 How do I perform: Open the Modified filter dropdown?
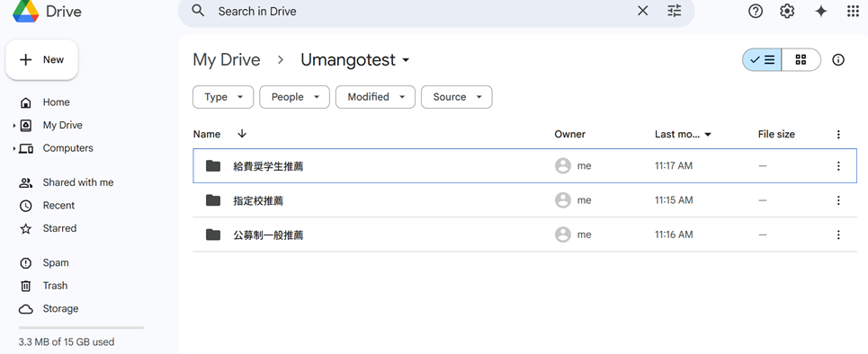(375, 97)
